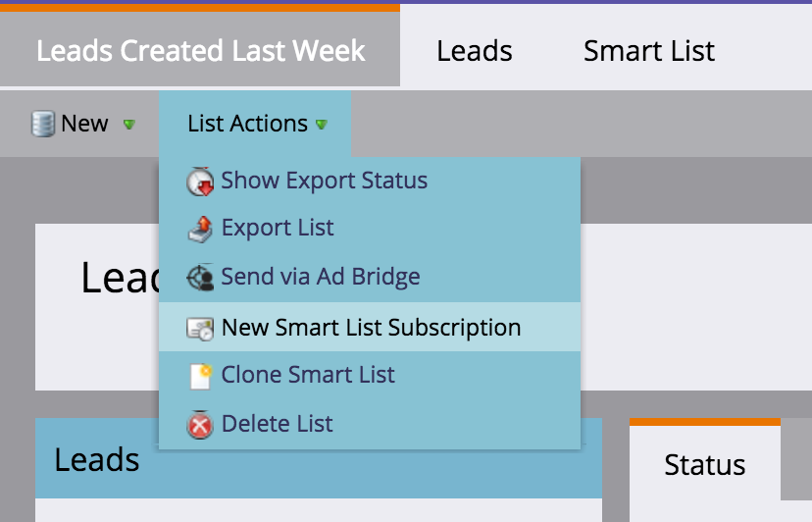Collapse the List Actions dropdown arrow
Image resolution: width=812 pixels, height=522 pixels.
pos(322,125)
